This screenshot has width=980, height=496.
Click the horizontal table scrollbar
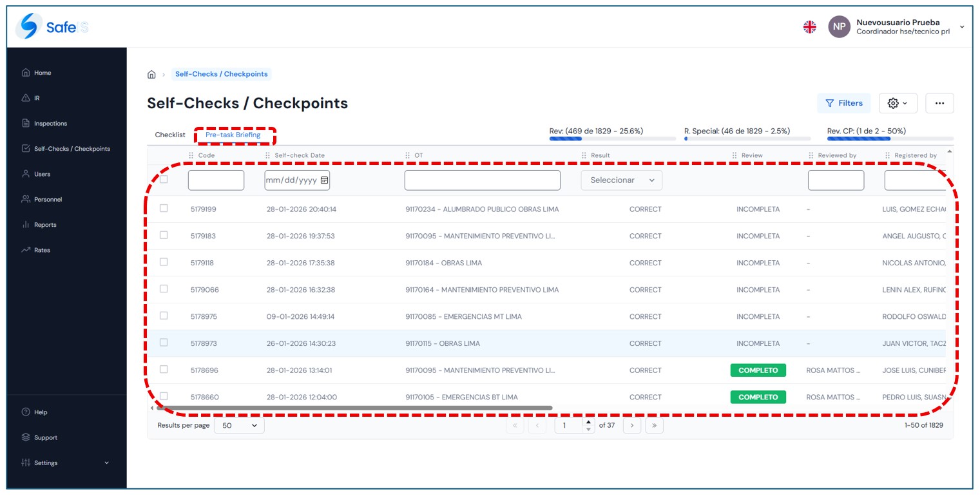[x=354, y=408]
